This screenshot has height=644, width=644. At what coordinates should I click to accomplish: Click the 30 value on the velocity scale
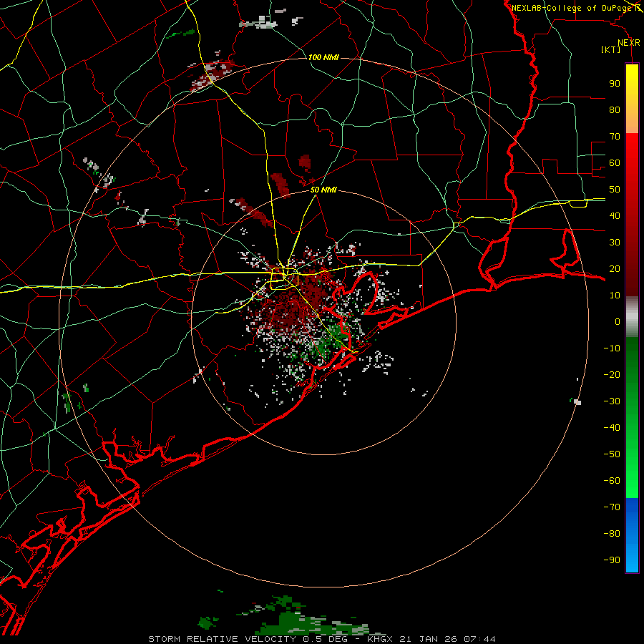click(x=615, y=243)
